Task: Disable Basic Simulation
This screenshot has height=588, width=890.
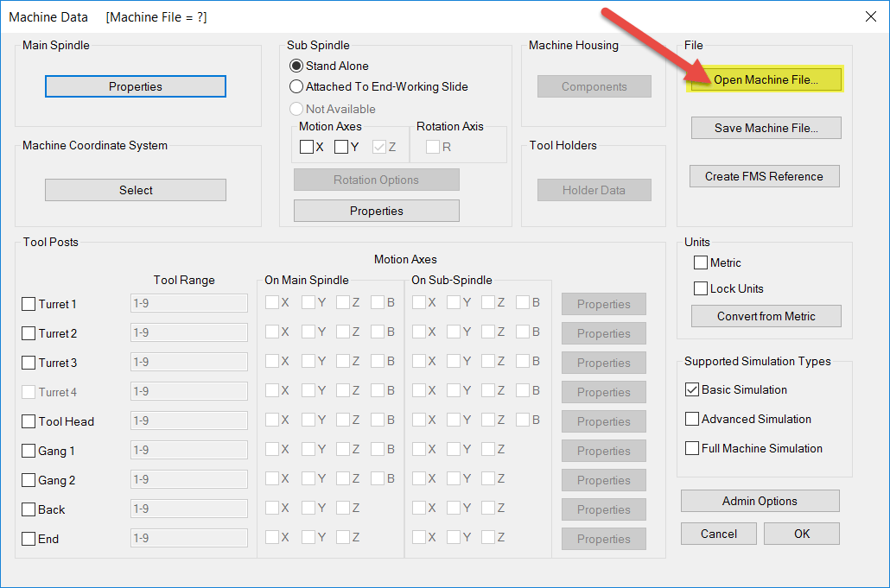Action: coord(691,389)
